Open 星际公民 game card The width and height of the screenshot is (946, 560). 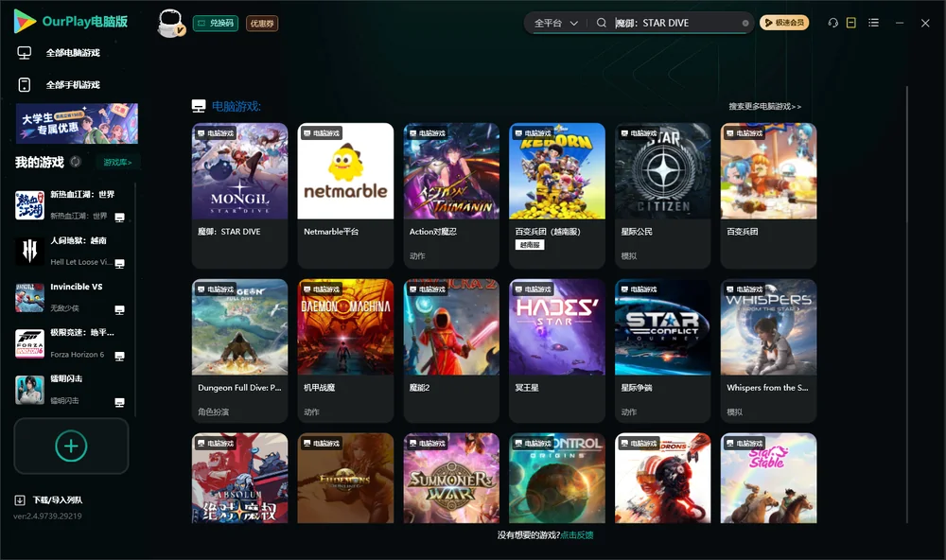click(x=662, y=196)
